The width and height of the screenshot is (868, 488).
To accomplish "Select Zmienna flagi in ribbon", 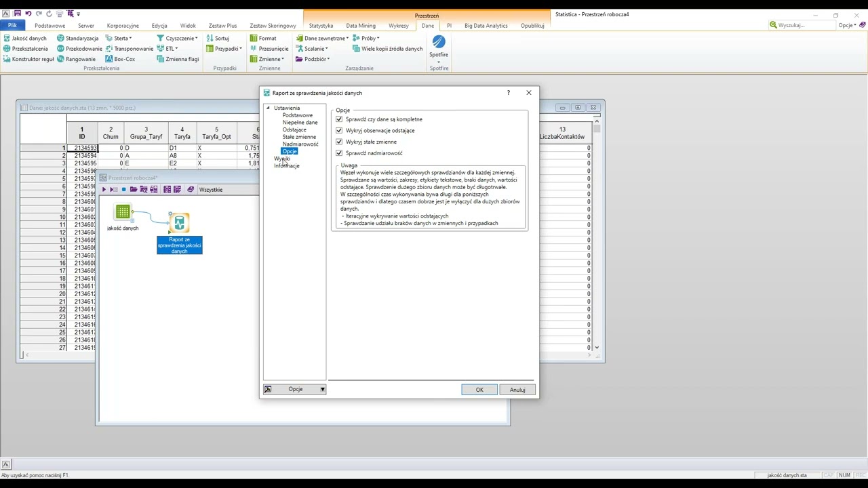I will pyautogui.click(x=178, y=59).
